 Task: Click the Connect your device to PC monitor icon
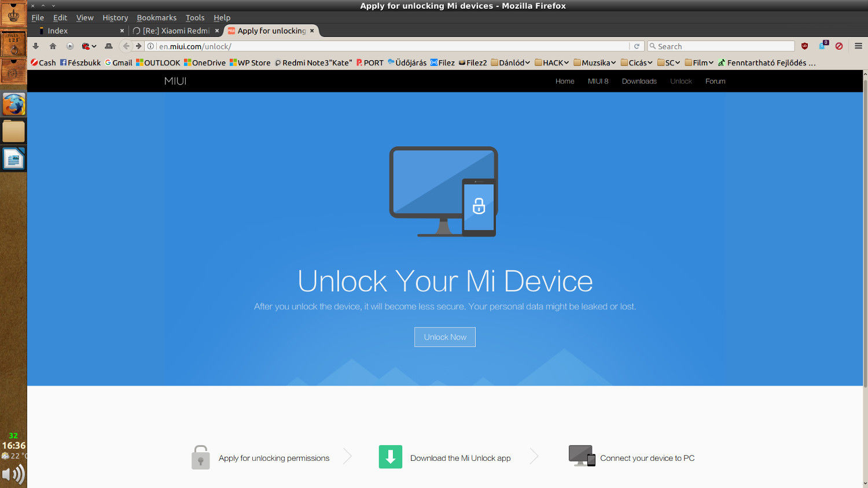[582, 456]
